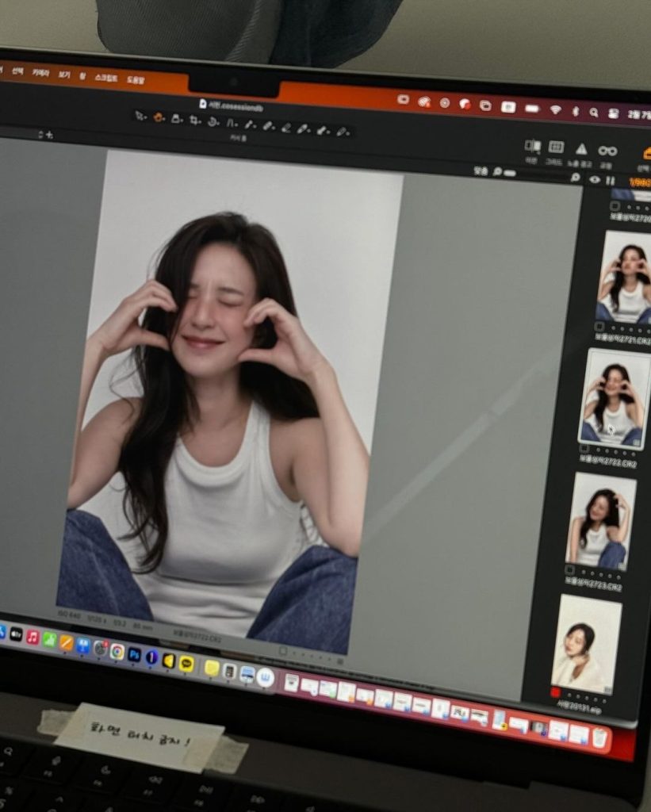Image resolution: width=651 pixels, height=812 pixels.
Task: Tick checkbox below the main viewer image
Action: (x=282, y=651)
